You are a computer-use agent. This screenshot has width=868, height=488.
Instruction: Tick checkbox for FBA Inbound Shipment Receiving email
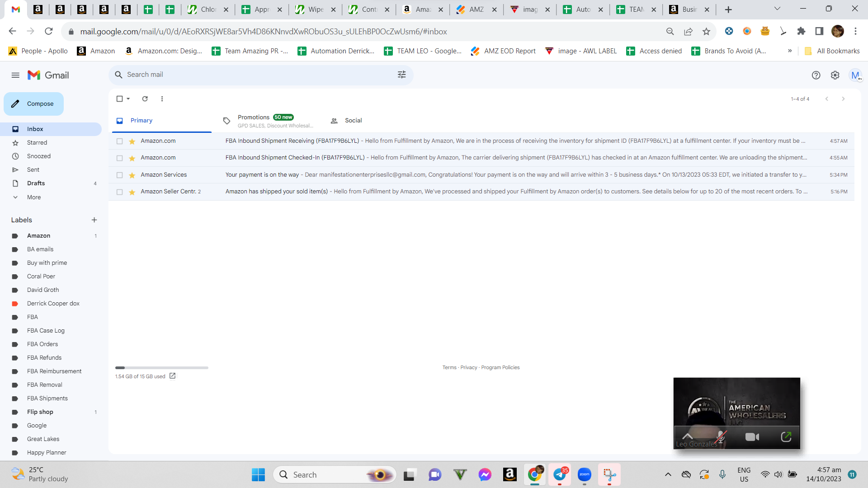pyautogui.click(x=119, y=141)
